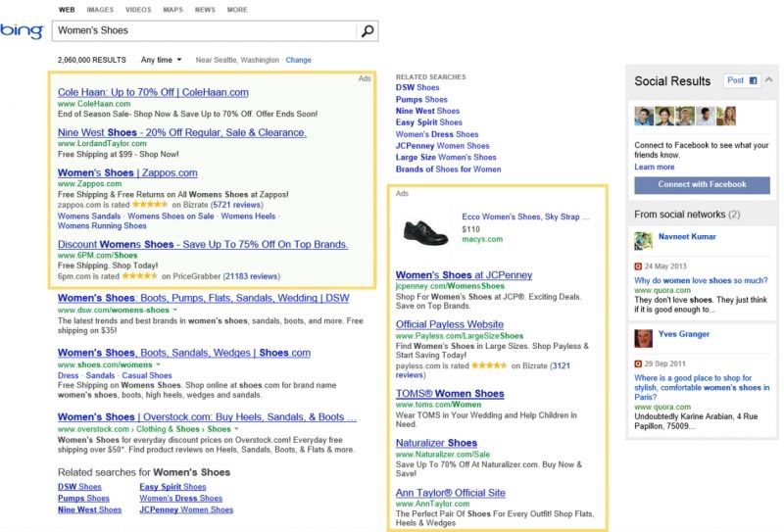Click the Womens Shoes on Sale sitelink

171,216
